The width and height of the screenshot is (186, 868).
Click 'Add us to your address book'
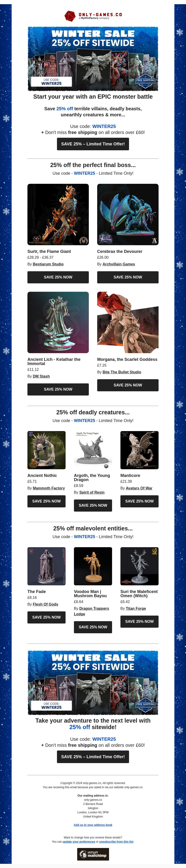(x=93, y=824)
